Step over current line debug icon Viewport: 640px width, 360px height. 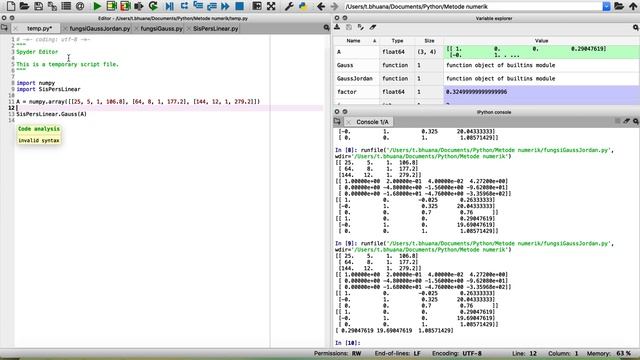(x=184, y=6)
